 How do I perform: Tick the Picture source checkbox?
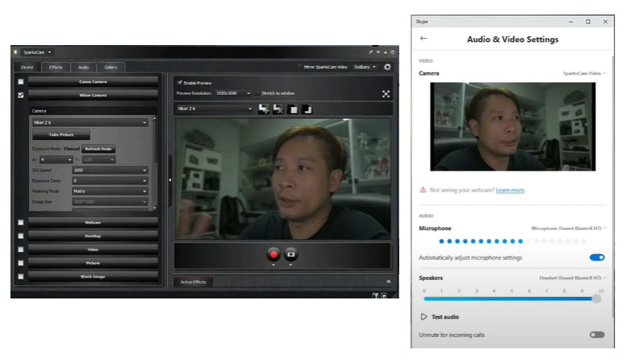tap(21, 263)
